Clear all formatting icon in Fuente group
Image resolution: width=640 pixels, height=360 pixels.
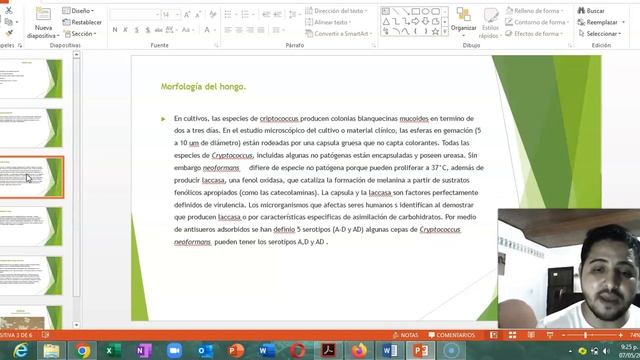click(x=213, y=15)
